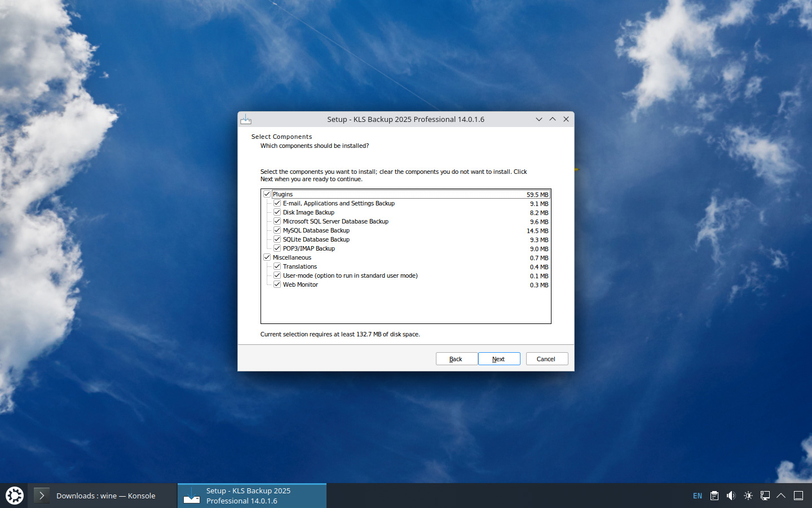Open the application launcher menu
Viewport: 812px width, 508px height.
click(15, 496)
